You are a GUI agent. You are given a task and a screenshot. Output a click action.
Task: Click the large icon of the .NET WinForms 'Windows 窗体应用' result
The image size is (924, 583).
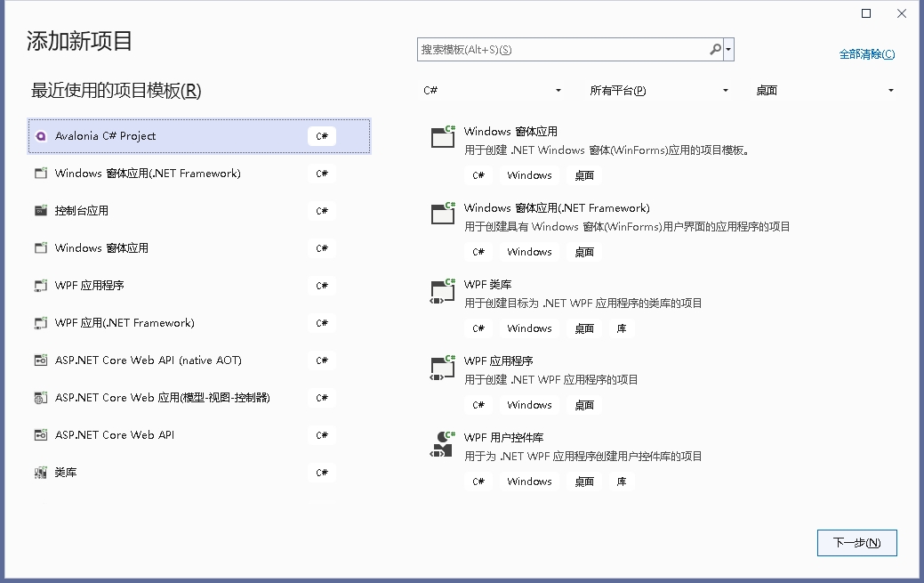click(x=443, y=137)
